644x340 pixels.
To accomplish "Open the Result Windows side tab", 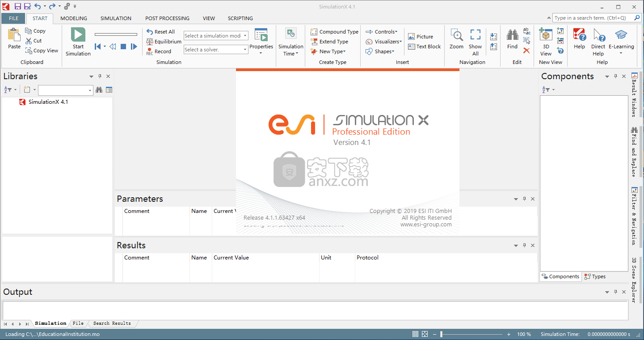I will (x=634, y=94).
